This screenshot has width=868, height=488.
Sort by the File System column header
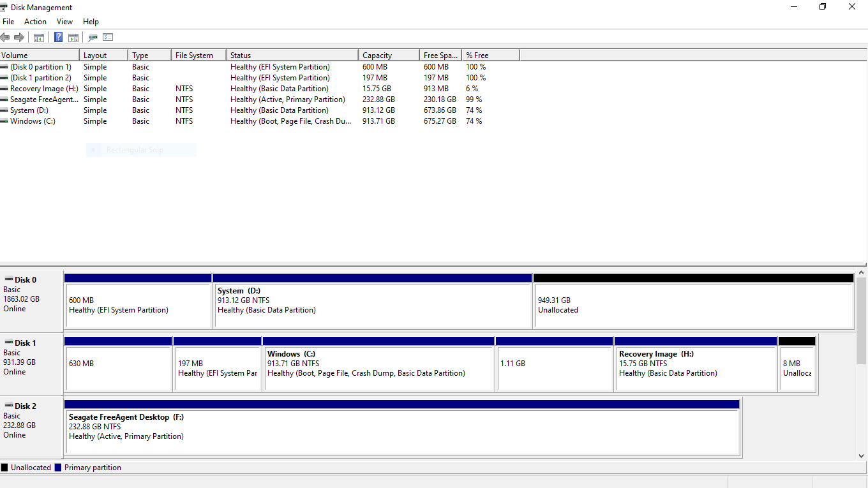tap(198, 55)
